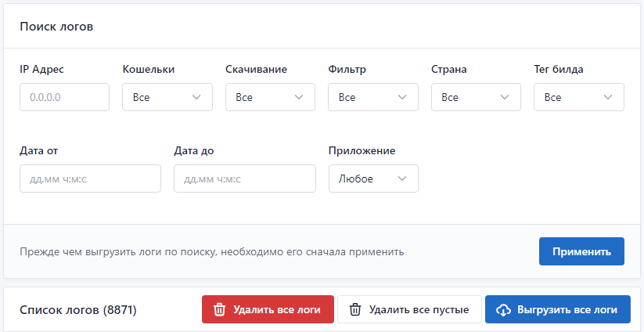The width and height of the screenshot is (644, 332).
Task: Focus the IP Адрес input field
Action: pyautogui.click(x=64, y=97)
